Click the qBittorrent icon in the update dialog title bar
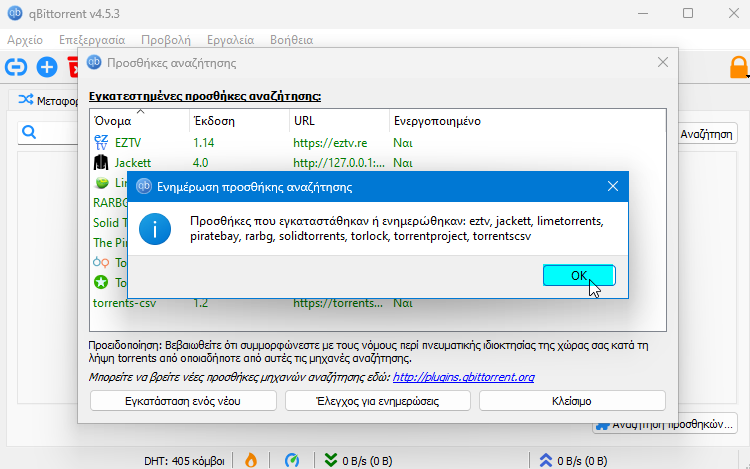The width and height of the screenshot is (750, 469). click(x=143, y=186)
